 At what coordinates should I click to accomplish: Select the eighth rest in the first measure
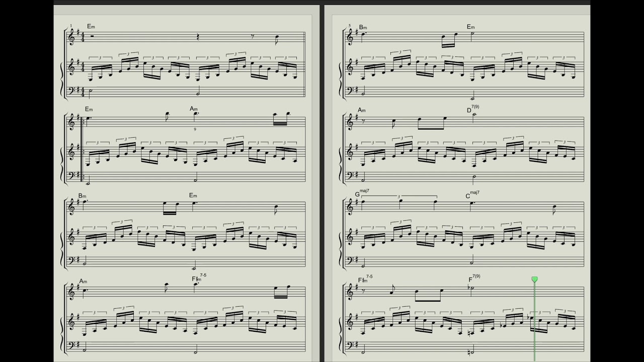252,37
